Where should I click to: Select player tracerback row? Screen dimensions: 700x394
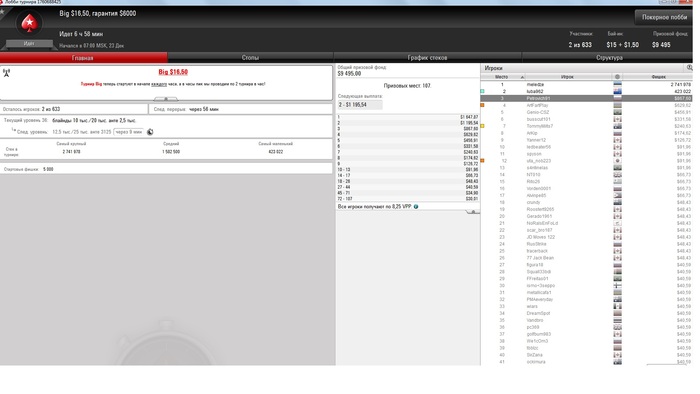[x=586, y=251]
